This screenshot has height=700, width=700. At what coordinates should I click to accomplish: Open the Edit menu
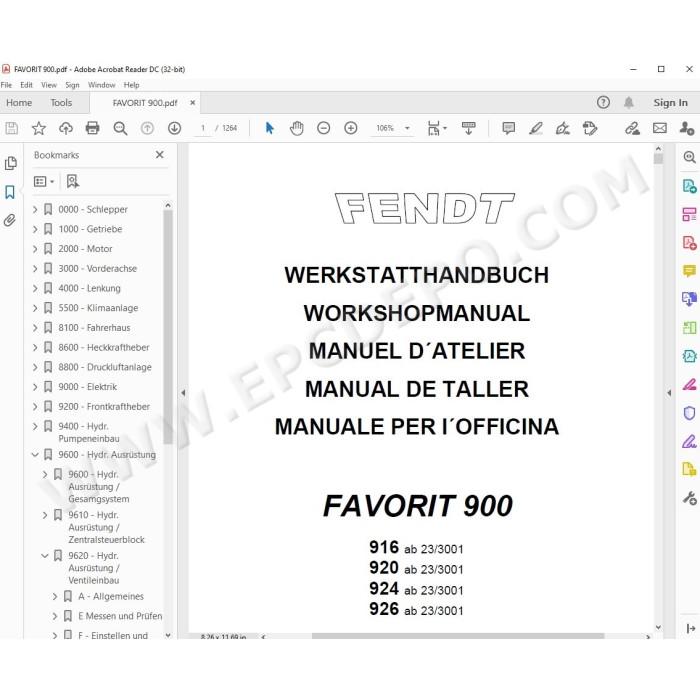point(26,85)
